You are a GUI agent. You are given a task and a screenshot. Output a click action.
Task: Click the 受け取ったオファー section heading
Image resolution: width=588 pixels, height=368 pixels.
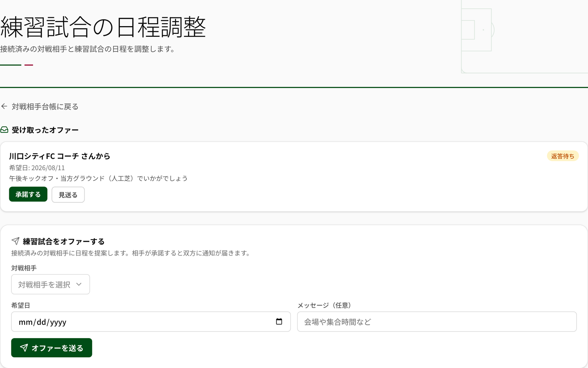tap(45, 130)
